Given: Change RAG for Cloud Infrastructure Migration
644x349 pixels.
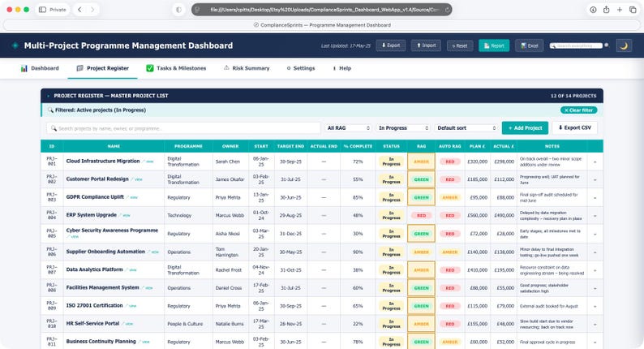Looking at the screenshot, I should (421, 162).
